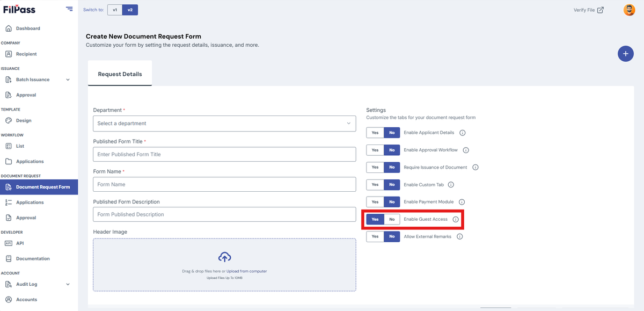Viewport: 644px width, 311px height.
Task: Open the Request Details tab
Action: pos(120,74)
